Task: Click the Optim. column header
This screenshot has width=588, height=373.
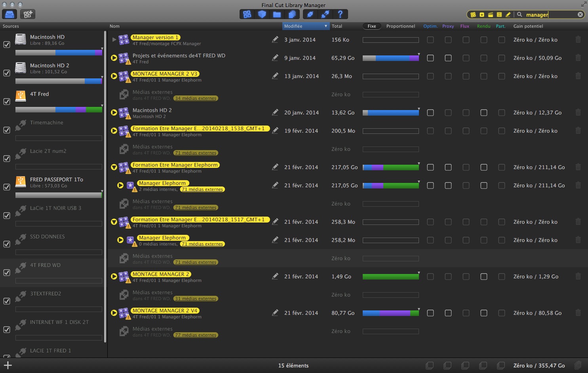Action: [x=430, y=26]
